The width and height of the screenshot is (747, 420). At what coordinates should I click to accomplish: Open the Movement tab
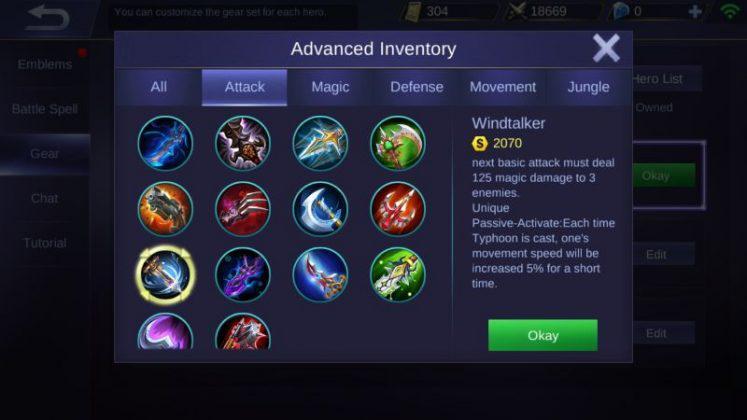503,87
